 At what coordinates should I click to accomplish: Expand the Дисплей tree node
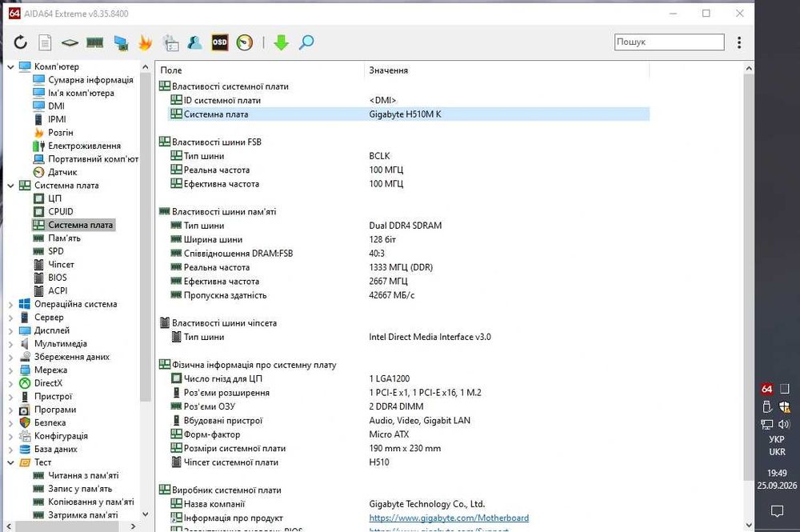click(10, 331)
